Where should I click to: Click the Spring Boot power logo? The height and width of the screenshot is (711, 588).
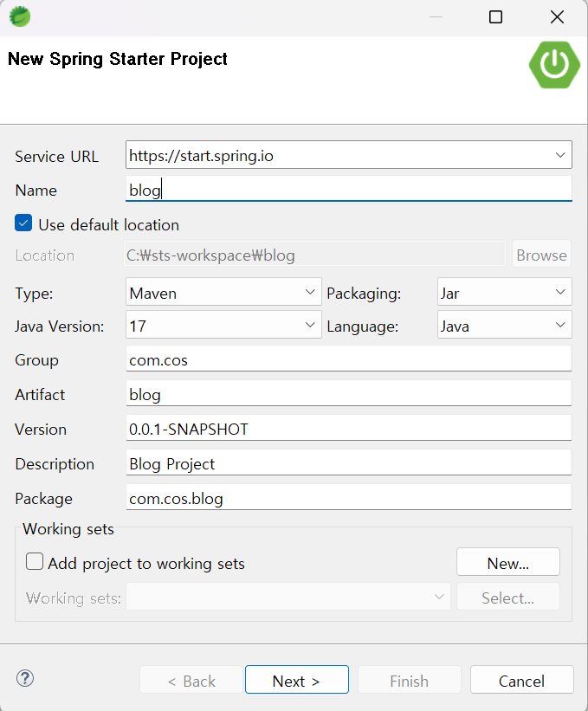tap(554, 65)
